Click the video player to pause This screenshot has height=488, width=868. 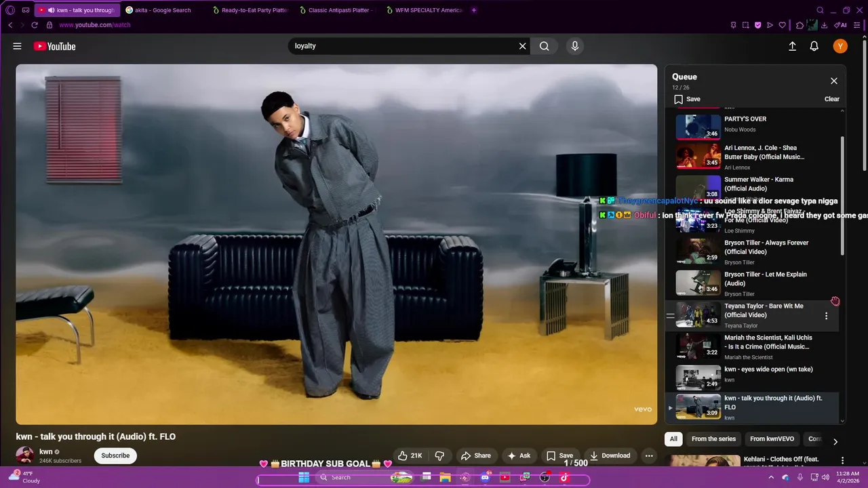[x=336, y=244]
